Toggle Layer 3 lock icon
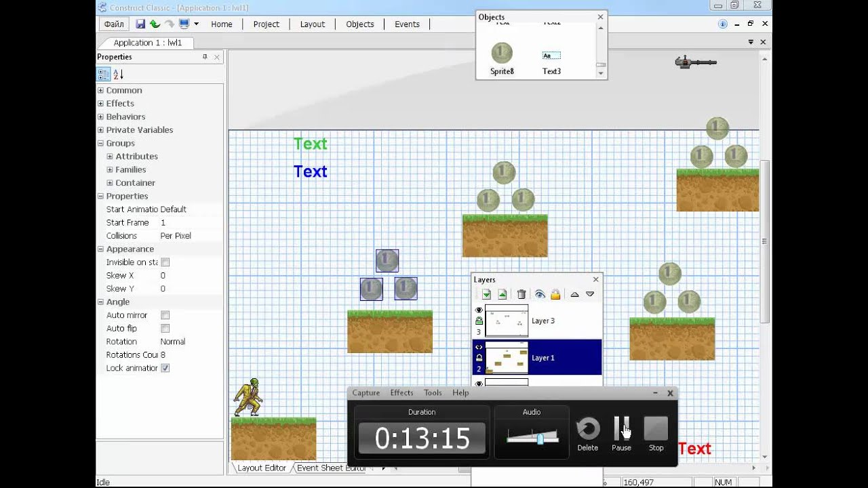Viewport: 868px width, 488px height. (479, 321)
